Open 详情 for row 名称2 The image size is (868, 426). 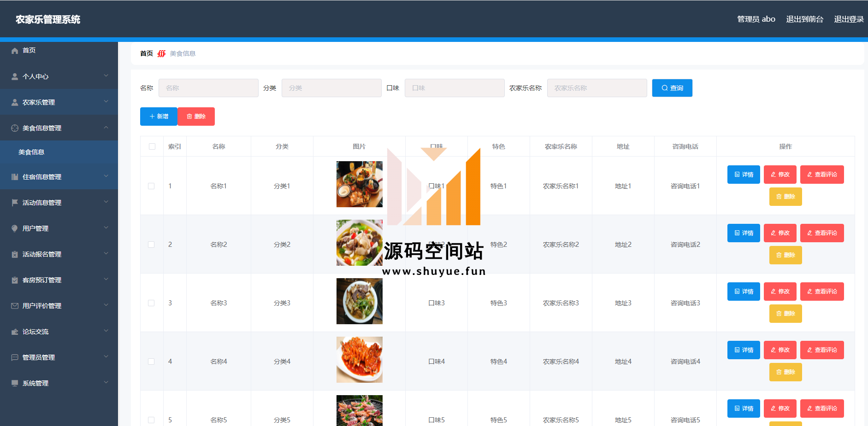point(744,233)
